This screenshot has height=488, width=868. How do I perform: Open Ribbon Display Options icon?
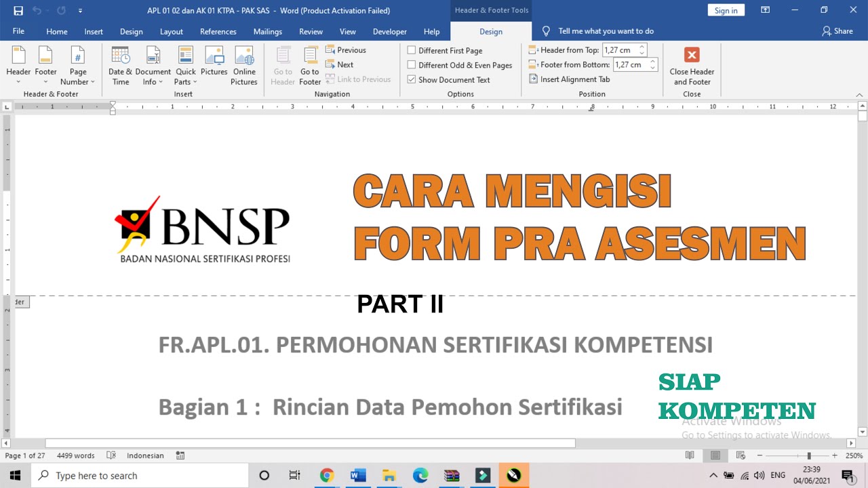765,10
